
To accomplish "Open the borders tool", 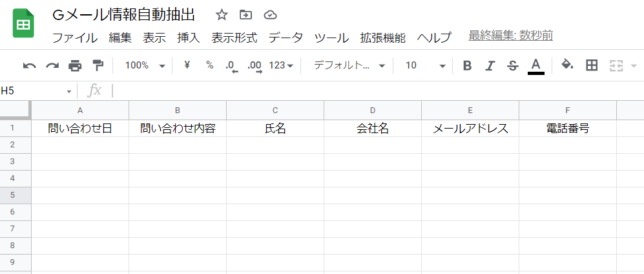I will click(592, 65).
